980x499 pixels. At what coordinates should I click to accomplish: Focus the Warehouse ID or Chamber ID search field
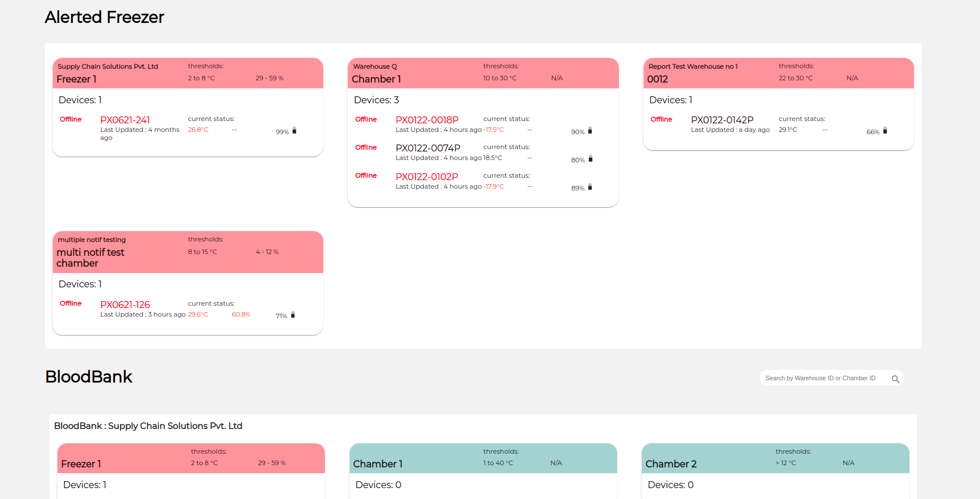pos(831,378)
